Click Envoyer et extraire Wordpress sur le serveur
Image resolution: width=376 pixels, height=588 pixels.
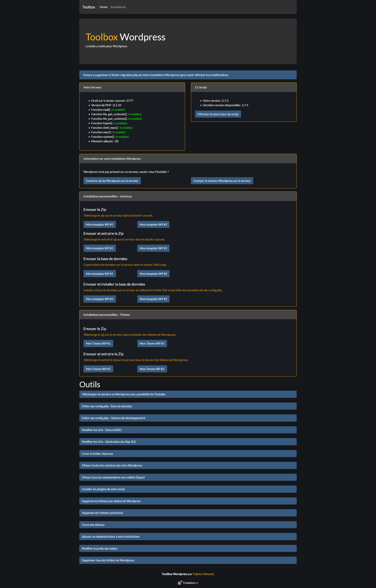pyautogui.click(x=222, y=181)
